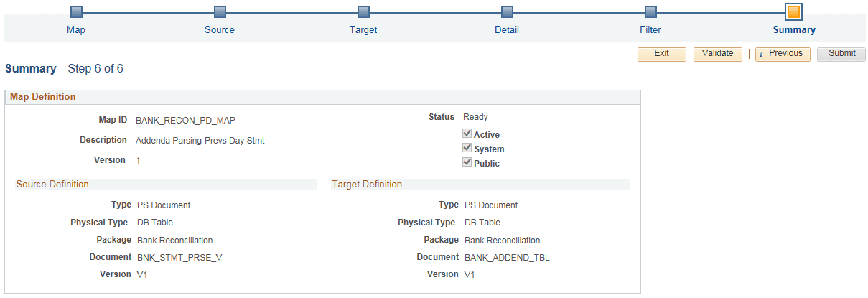Image resolution: width=868 pixels, height=298 pixels.
Task: Switch to the Target step label
Action: [363, 30]
